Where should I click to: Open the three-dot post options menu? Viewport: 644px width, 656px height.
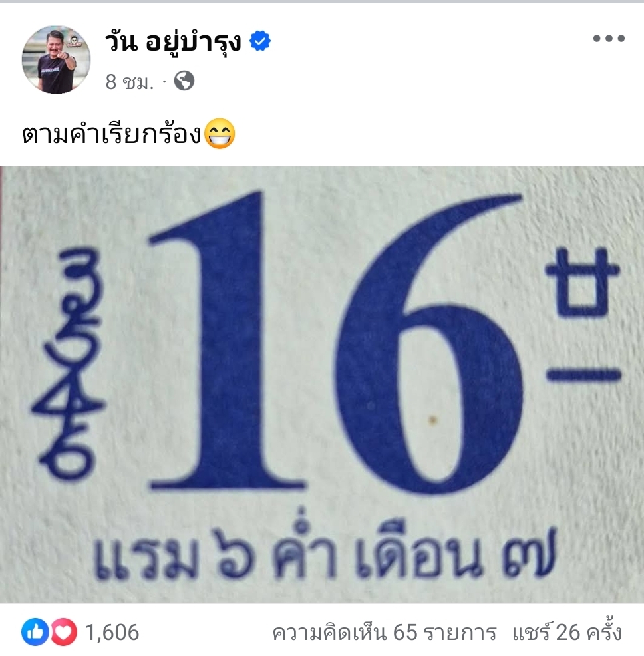[x=609, y=39]
